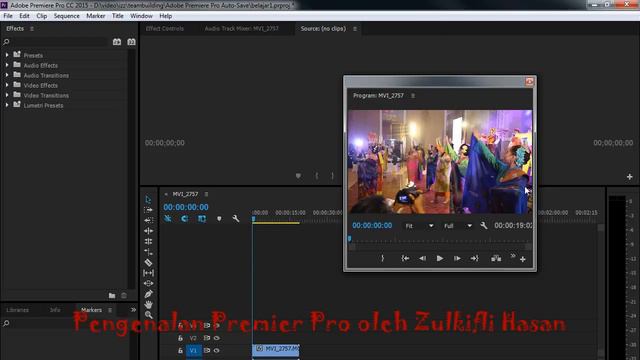Image resolution: width=640 pixels, height=360 pixels.
Task: Click the Program monitor playhead marker
Action: (349, 239)
